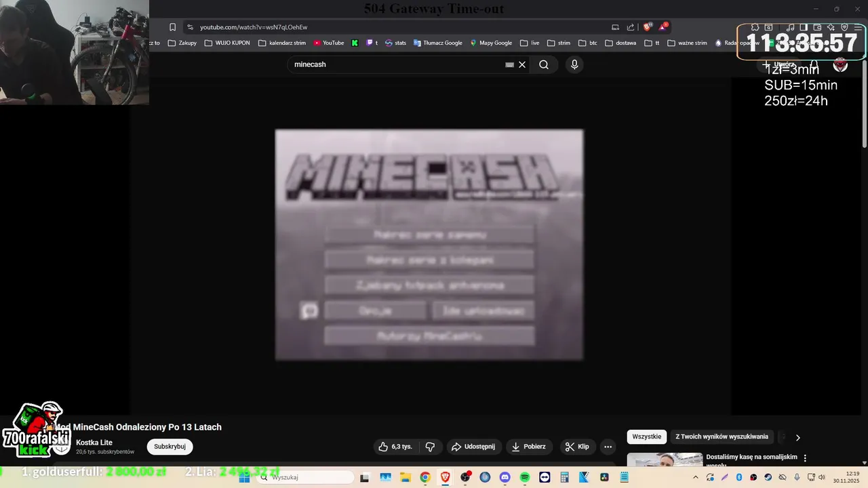Open the Kostka Lite channel name
The width and height of the screenshot is (868, 488).
pos(94,443)
